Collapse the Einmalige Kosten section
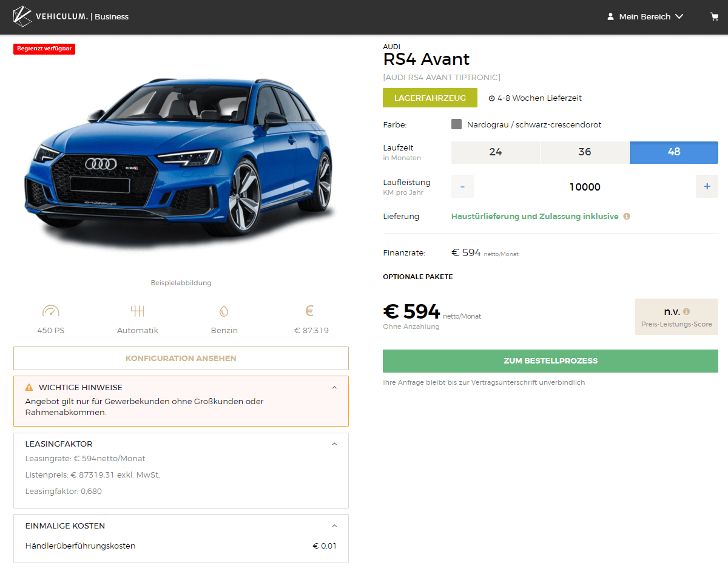 334,526
